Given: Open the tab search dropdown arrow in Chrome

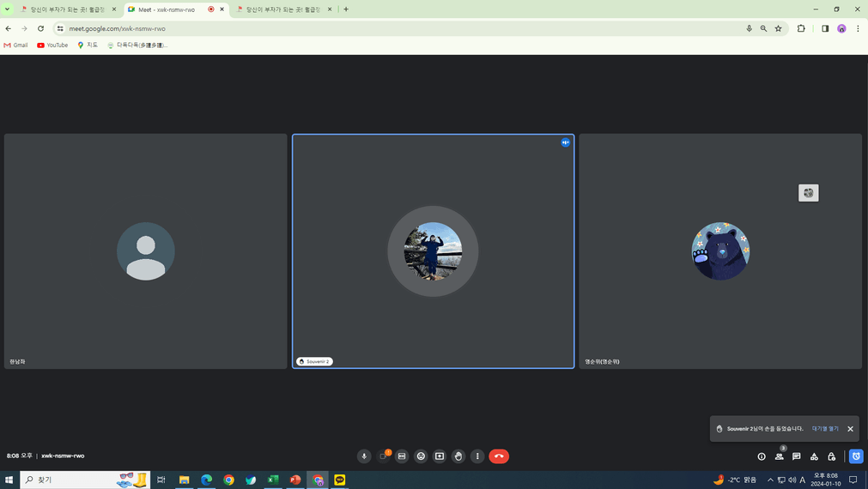Looking at the screenshot, I should pos(7,9).
